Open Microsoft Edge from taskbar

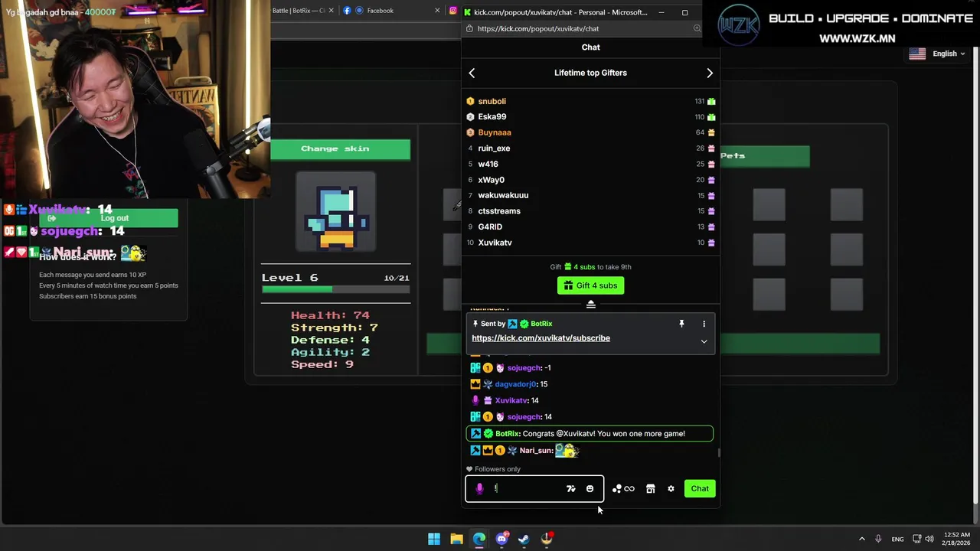pyautogui.click(x=479, y=539)
